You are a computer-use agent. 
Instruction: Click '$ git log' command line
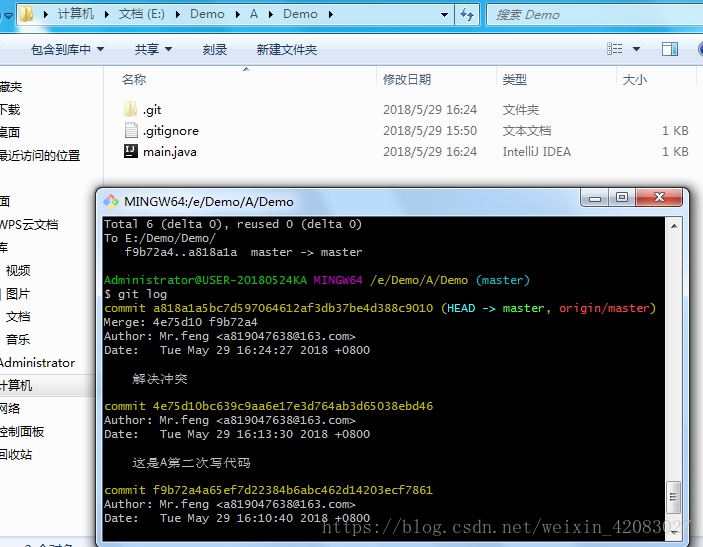click(135, 294)
